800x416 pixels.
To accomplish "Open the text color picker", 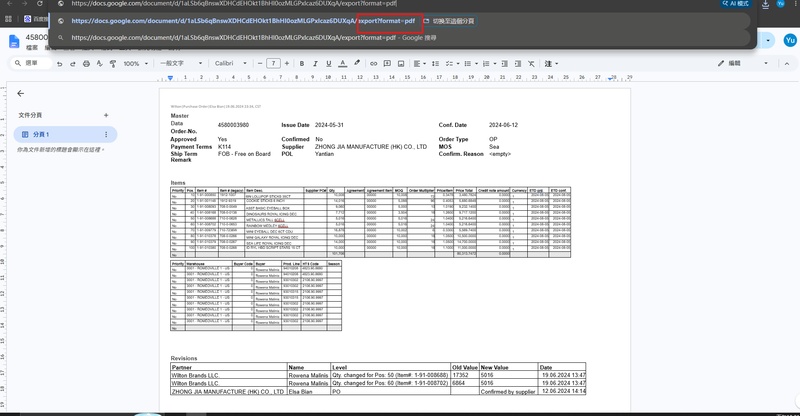I will click(343, 63).
